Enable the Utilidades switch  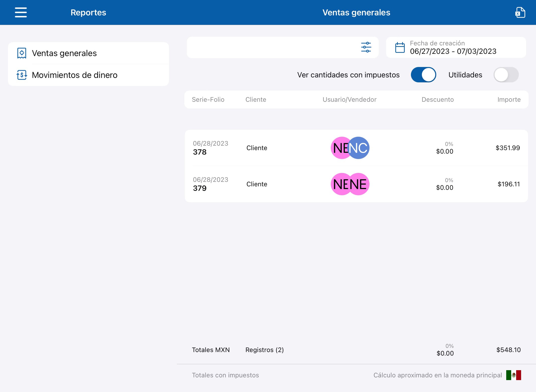pos(506,75)
